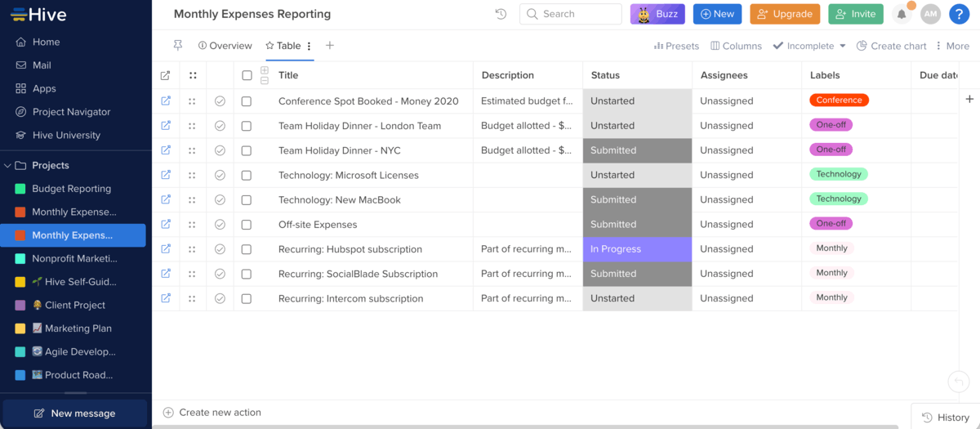Viewport: 980px width, 429px height.
Task: Open notifications bell icon
Action: coord(902,14)
